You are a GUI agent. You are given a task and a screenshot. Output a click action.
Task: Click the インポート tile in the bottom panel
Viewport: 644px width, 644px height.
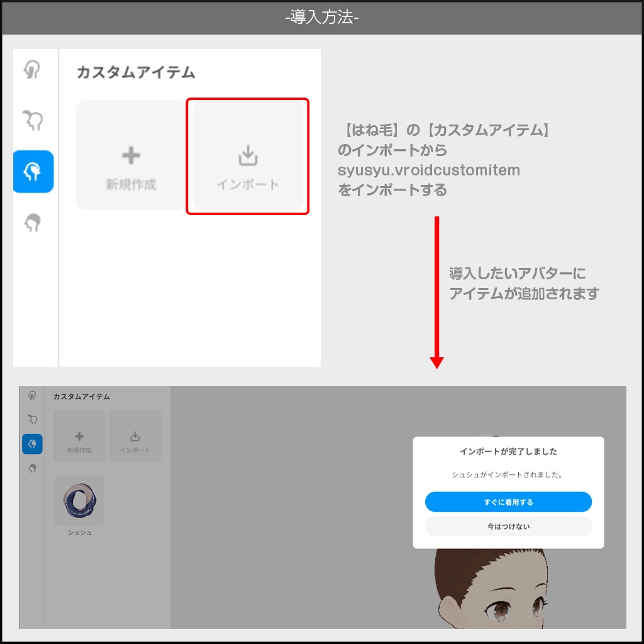(135, 436)
